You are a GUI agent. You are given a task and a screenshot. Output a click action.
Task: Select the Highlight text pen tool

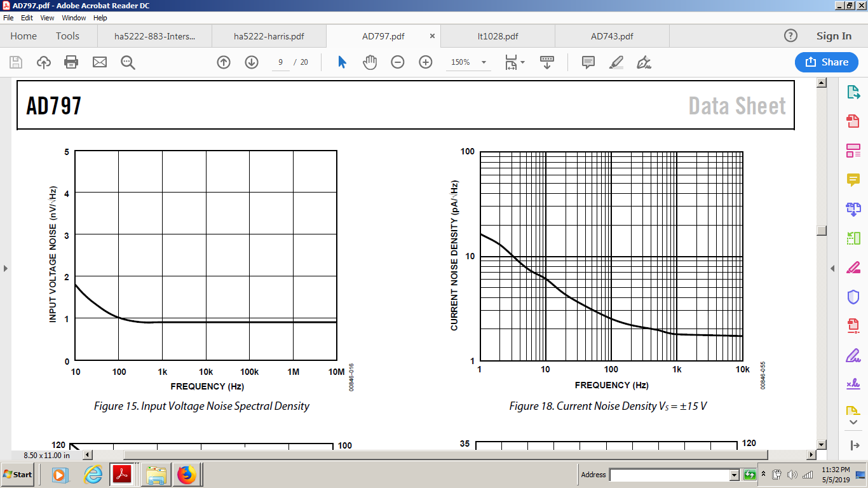tap(616, 62)
